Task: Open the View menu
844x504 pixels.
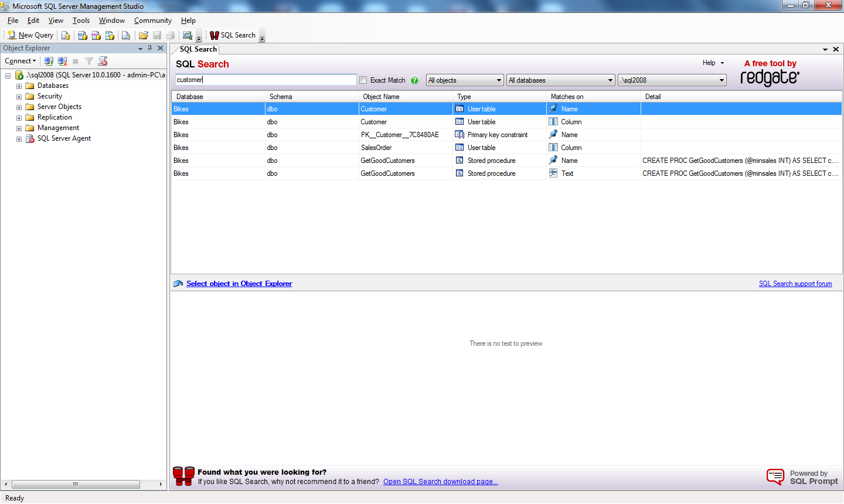Action: coord(56,21)
